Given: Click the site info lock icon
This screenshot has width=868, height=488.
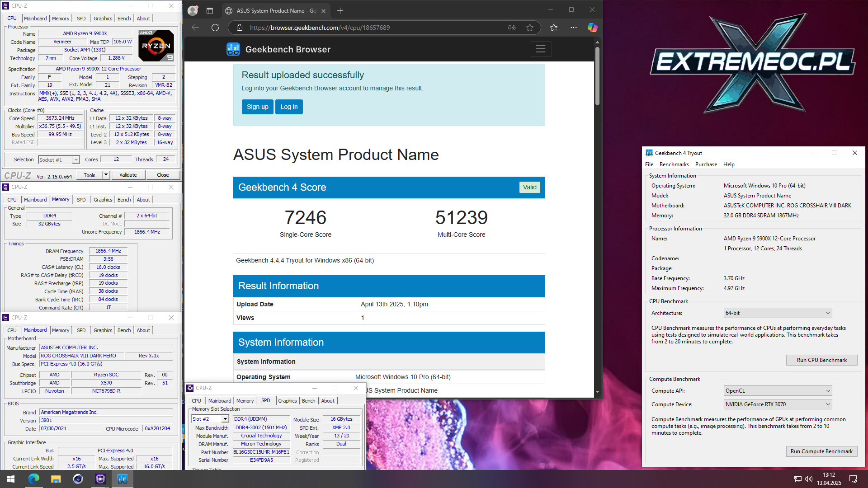Looking at the screenshot, I should (x=240, y=28).
